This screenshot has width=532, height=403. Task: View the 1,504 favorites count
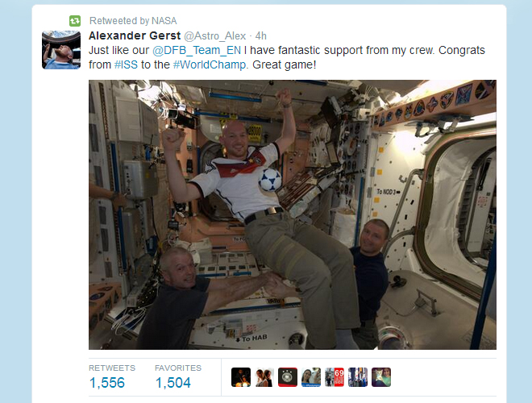point(173,383)
